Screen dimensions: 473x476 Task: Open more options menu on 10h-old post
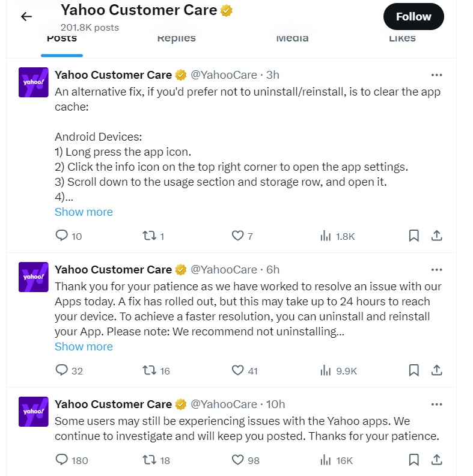437,404
